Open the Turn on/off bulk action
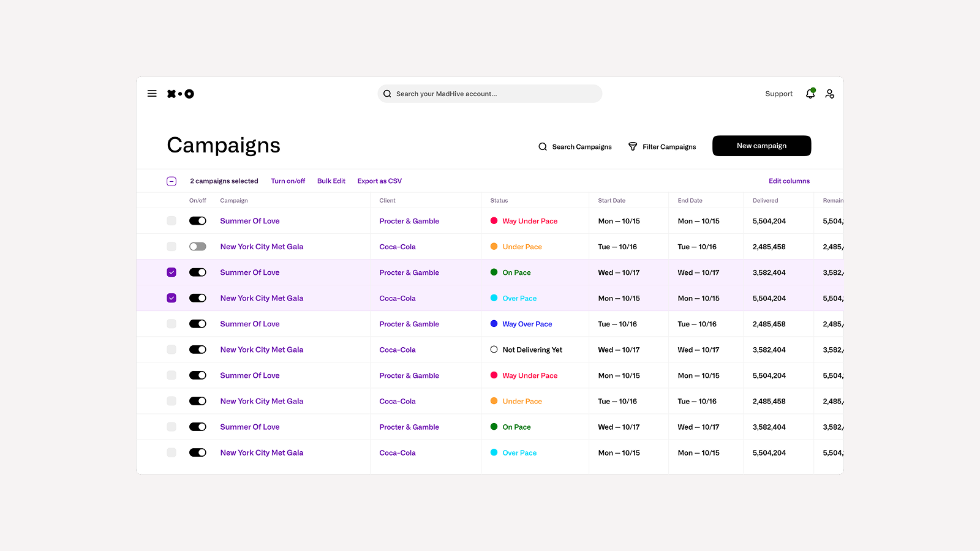The image size is (980, 551). [288, 181]
